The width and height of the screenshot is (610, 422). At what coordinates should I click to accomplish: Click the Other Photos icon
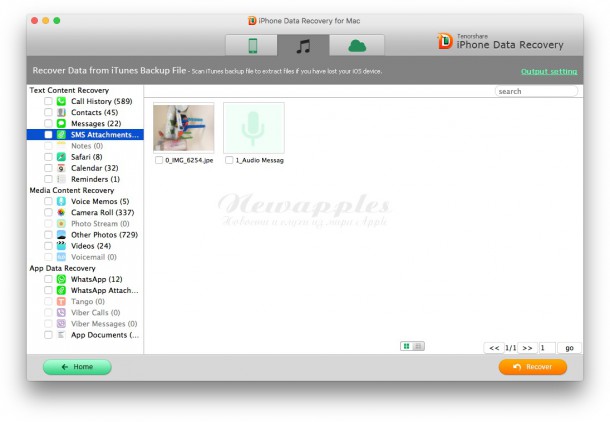(x=61, y=235)
